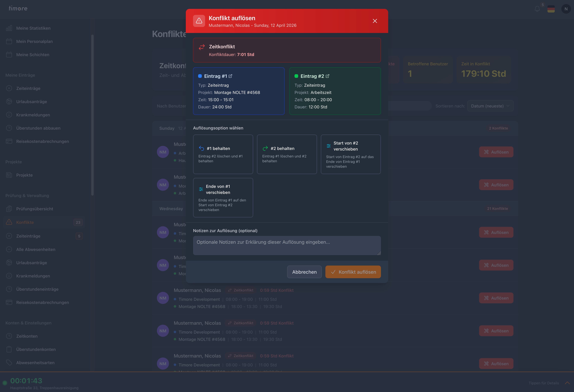Click the warning triangle icon in dialog header

pos(199,21)
